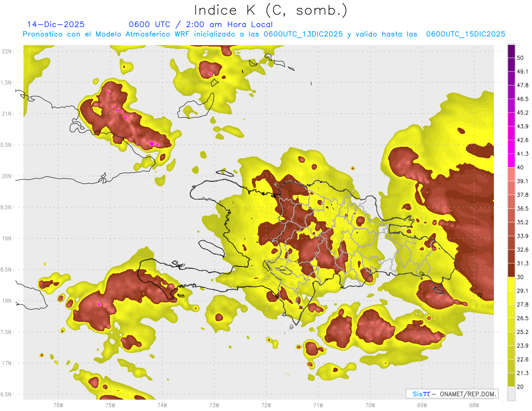
Task: Click the colorbar value '49.1'
Action: pyautogui.click(x=522, y=71)
